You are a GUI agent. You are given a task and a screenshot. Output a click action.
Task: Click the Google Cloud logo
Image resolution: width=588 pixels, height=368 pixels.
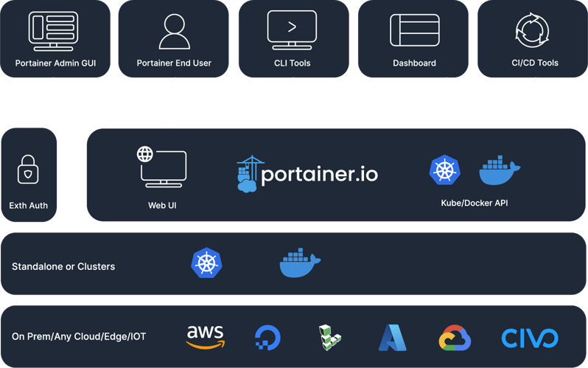click(455, 338)
